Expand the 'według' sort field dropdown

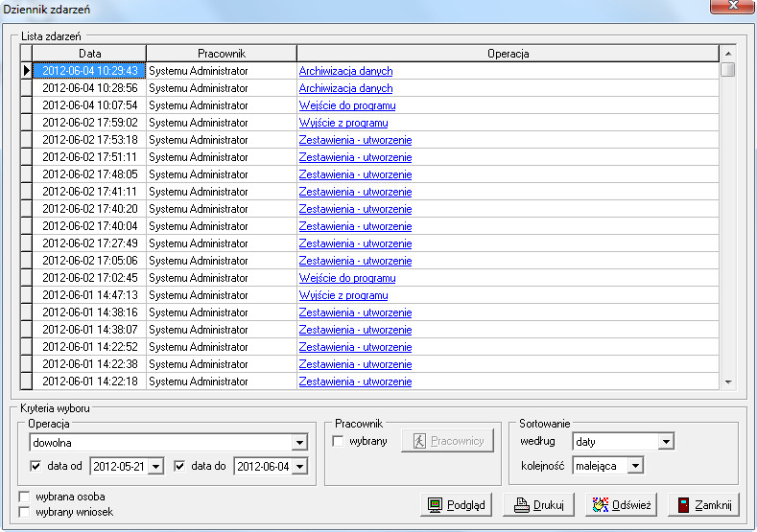coord(666,441)
